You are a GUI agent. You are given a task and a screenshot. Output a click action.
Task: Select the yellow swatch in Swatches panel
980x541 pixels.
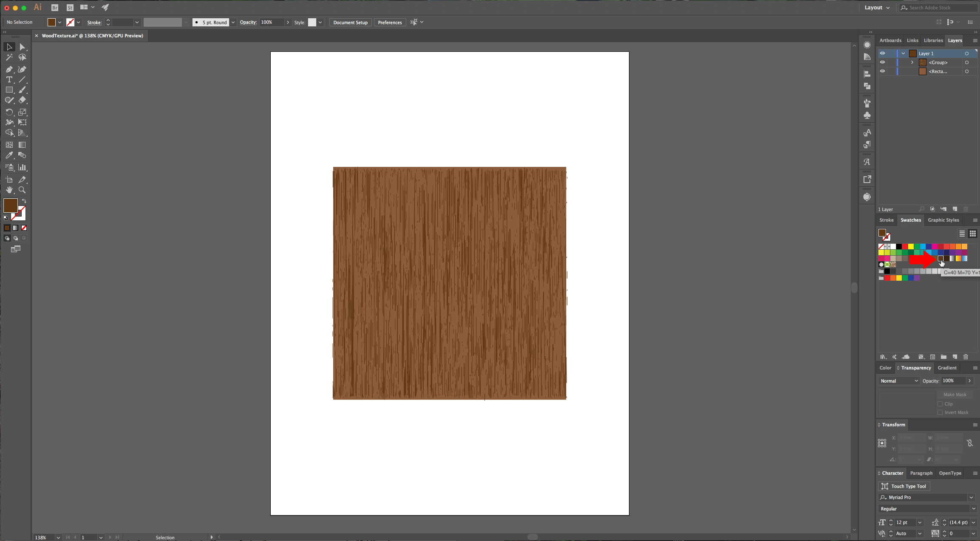[x=911, y=246]
